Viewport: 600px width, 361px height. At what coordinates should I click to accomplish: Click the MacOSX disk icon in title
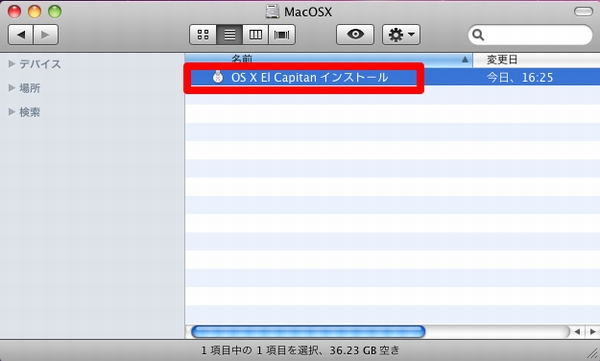pos(272,11)
